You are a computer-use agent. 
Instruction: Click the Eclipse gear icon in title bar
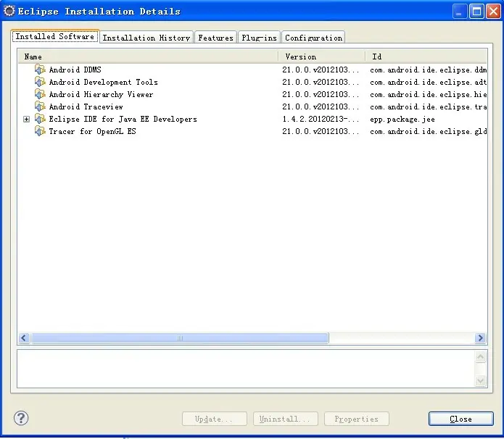pos(9,11)
